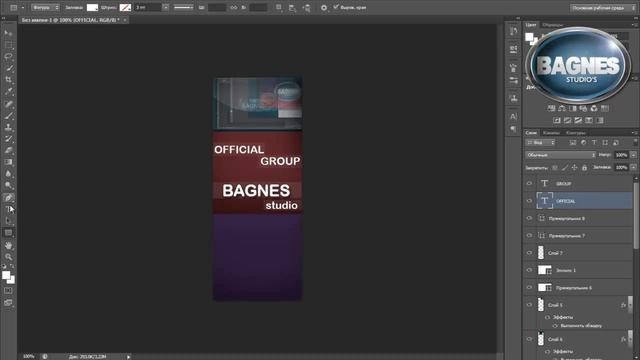The height and width of the screenshot is (360, 640).
Task: Hide the GROUP text layer
Action: click(529, 184)
